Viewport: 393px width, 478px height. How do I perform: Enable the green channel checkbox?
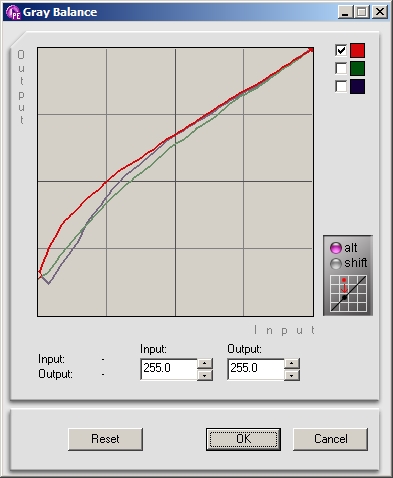click(341, 69)
